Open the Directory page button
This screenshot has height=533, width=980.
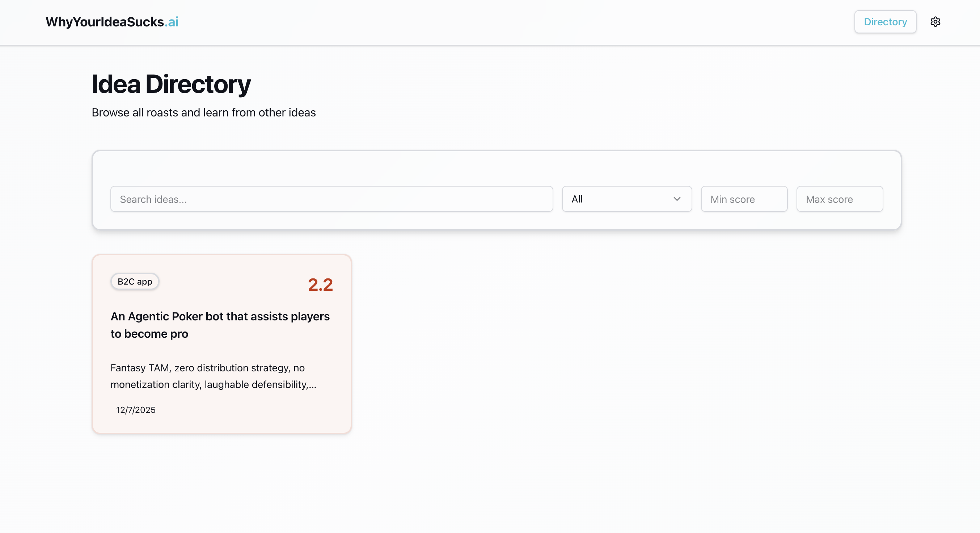885,22
